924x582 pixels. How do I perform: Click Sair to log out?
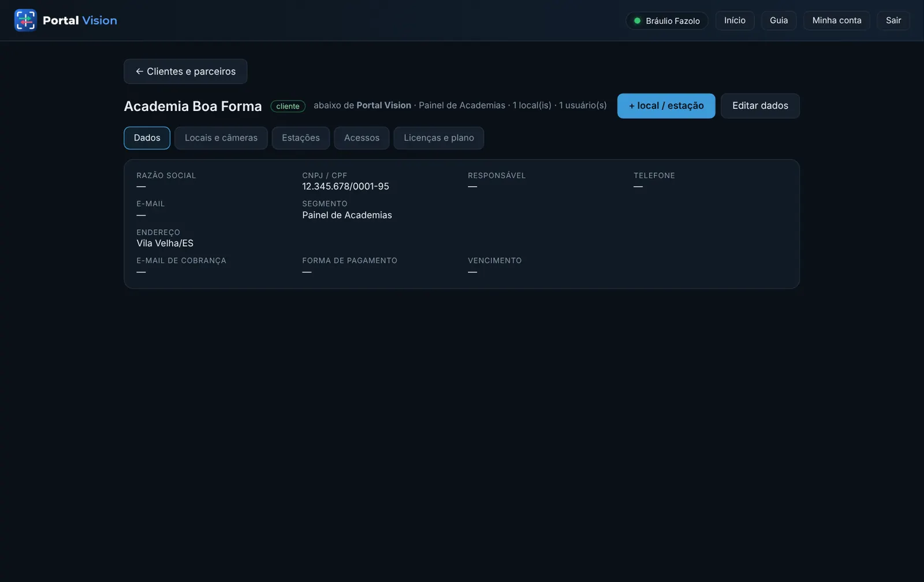pyautogui.click(x=893, y=21)
